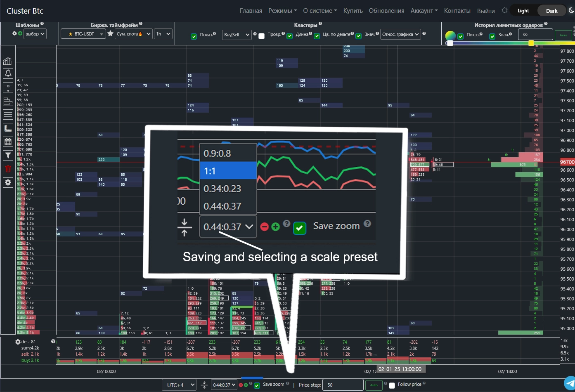
Task: Open the horizontal volume profile tool
Action: tap(8, 101)
